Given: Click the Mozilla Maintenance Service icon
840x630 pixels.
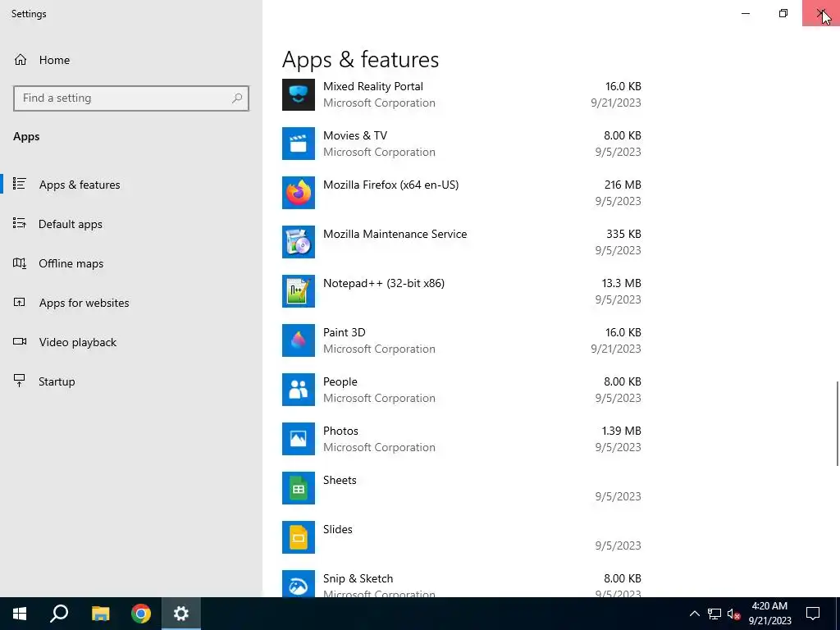Looking at the screenshot, I should 299,242.
